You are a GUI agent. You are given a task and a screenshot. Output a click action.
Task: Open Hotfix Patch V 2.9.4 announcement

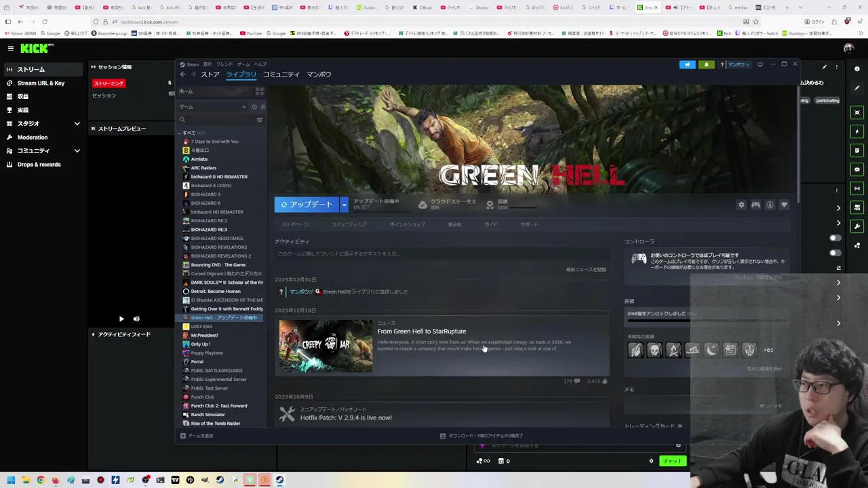point(346,418)
